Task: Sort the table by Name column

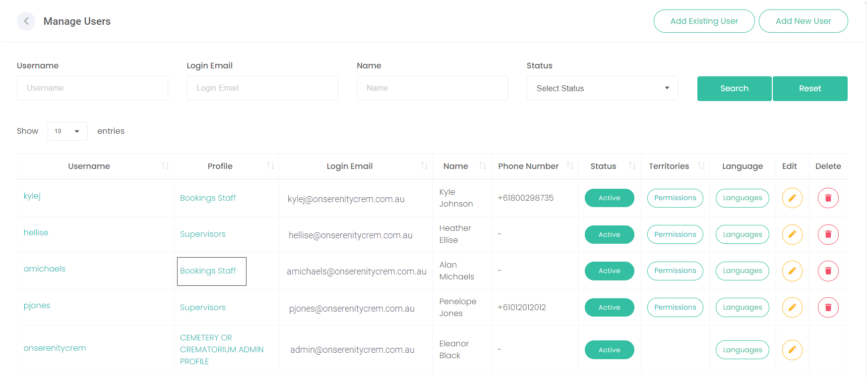Action: coord(483,166)
